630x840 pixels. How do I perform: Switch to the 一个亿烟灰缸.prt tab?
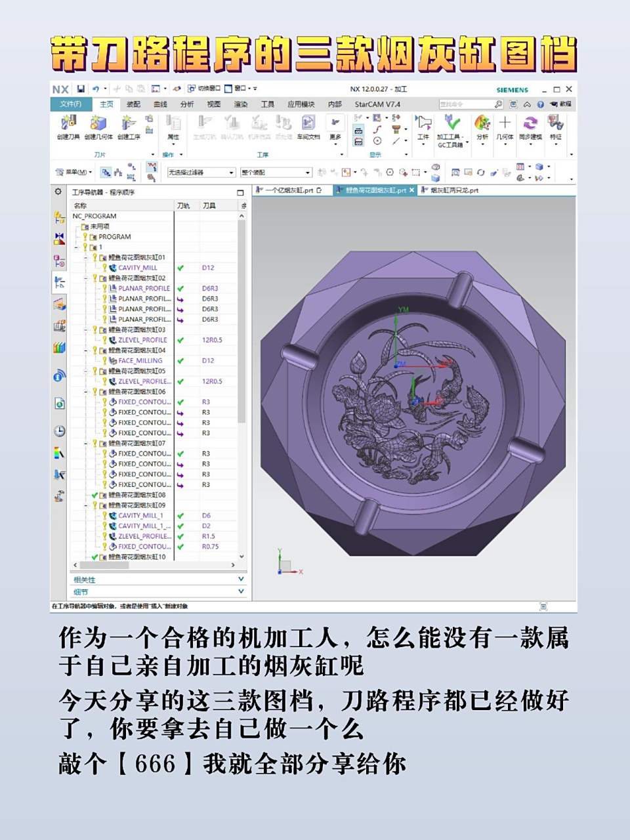click(x=289, y=190)
